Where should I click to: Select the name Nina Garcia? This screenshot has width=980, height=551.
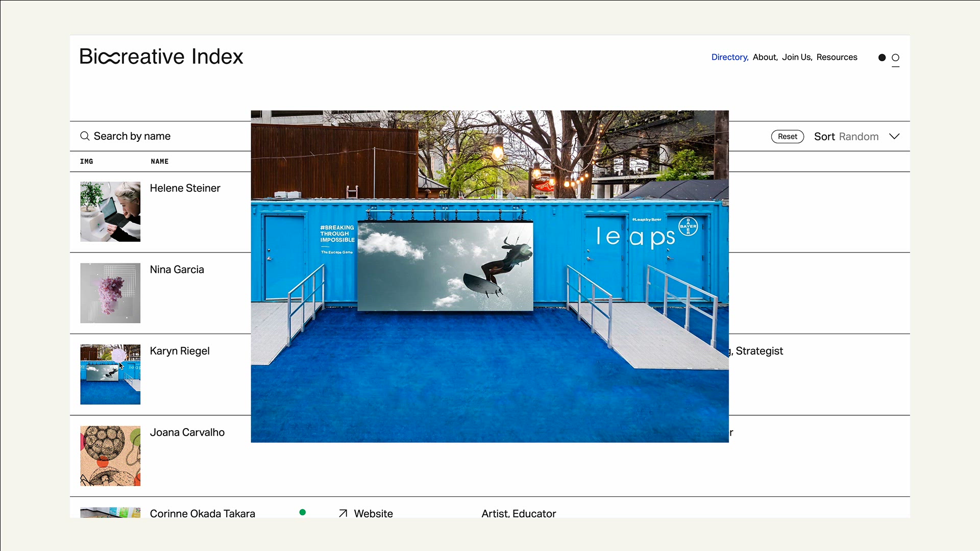[177, 269]
